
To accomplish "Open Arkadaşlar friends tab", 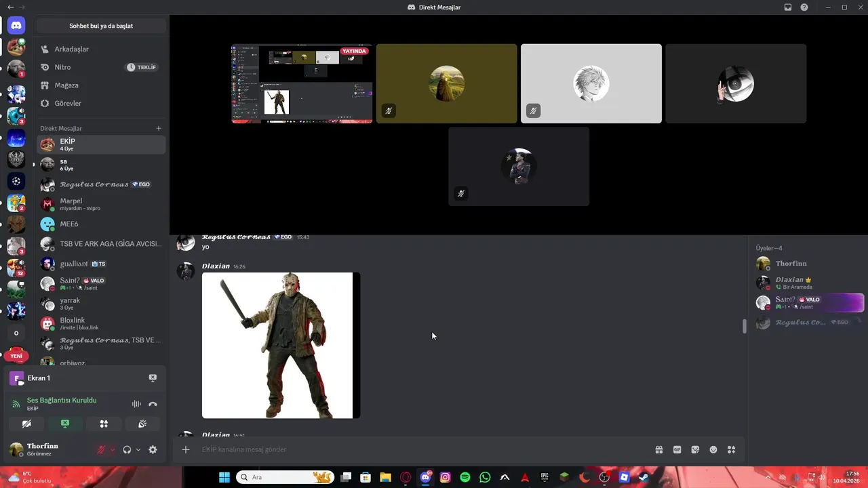I will [x=101, y=49].
